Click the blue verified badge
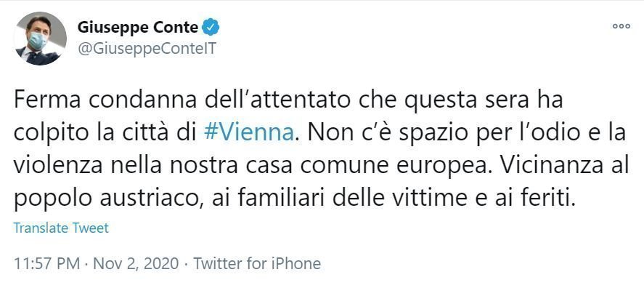Screen dimensions: 644x288 (211, 28)
